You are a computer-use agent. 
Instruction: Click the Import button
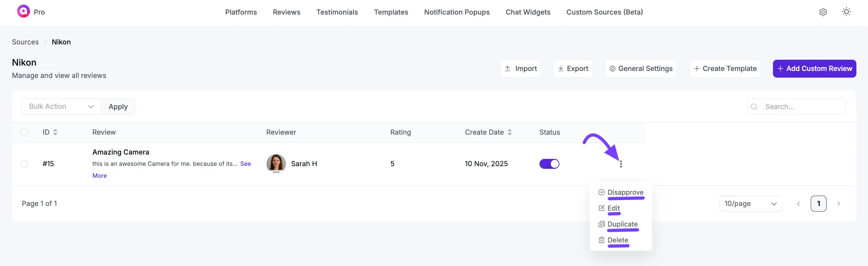point(520,69)
